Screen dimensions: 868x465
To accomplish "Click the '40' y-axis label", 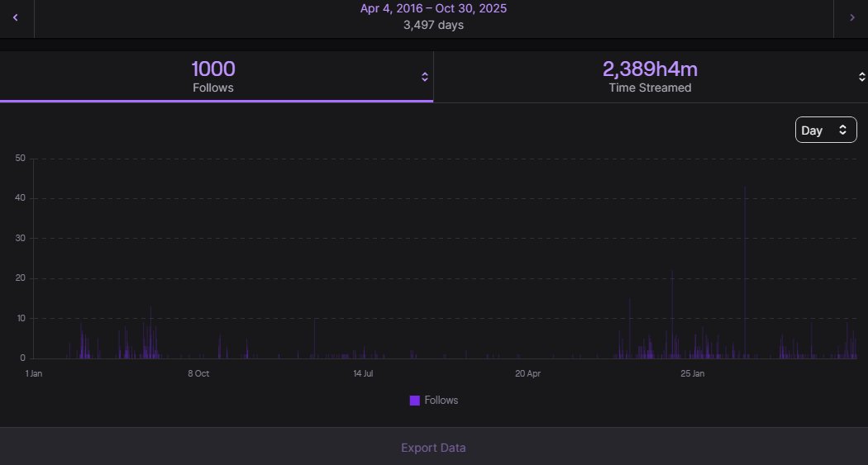I will 21,198.
